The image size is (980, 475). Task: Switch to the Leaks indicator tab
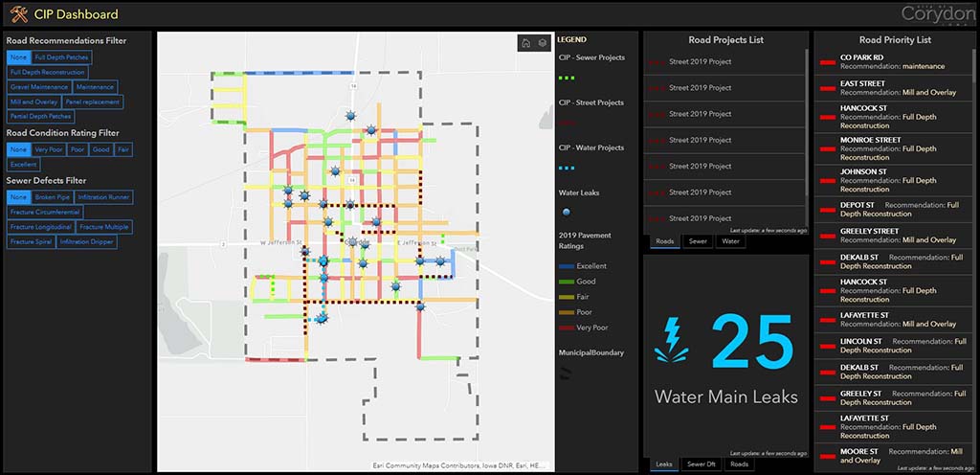click(664, 464)
